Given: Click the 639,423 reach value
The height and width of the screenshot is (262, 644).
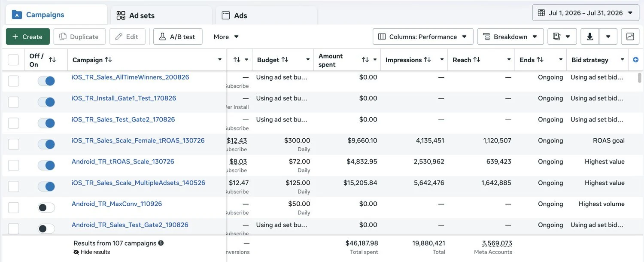Looking at the screenshot, I should coord(497,161).
